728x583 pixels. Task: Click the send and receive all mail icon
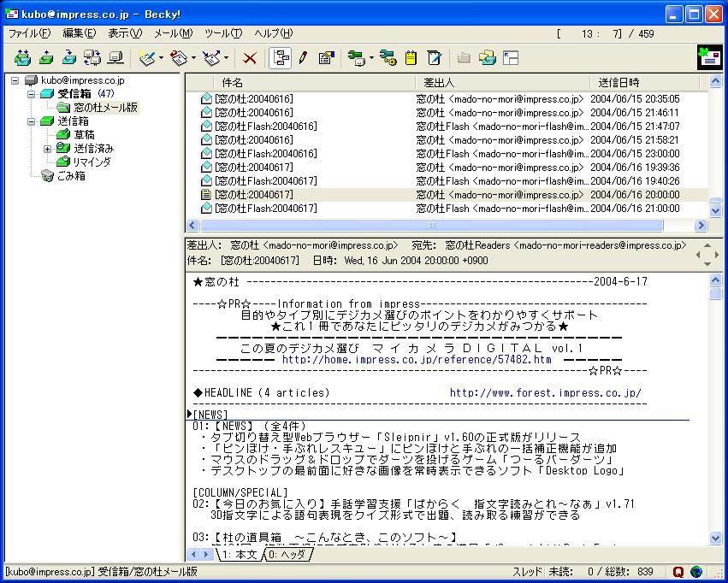point(22,58)
